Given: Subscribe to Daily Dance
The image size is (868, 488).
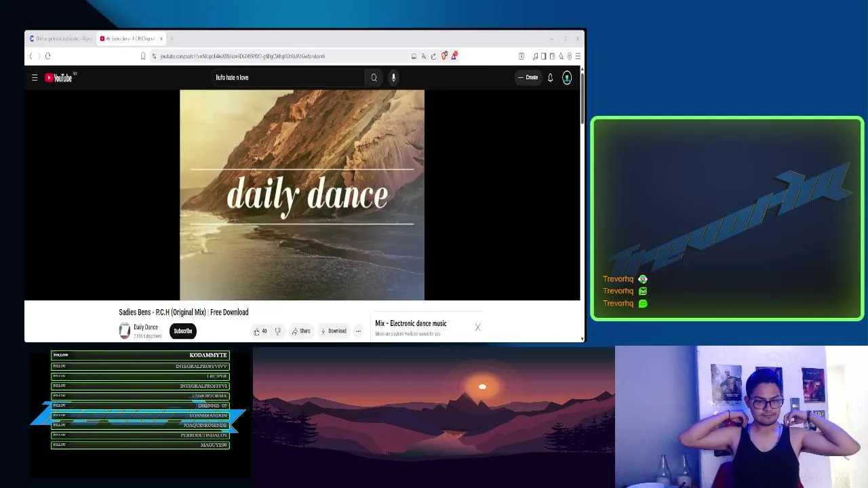Looking at the screenshot, I should [x=182, y=331].
